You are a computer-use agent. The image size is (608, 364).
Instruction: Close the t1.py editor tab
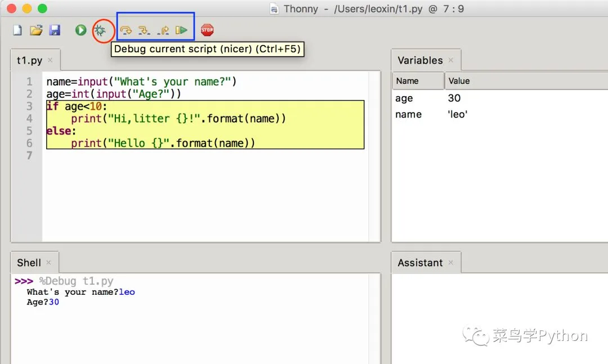[50, 60]
